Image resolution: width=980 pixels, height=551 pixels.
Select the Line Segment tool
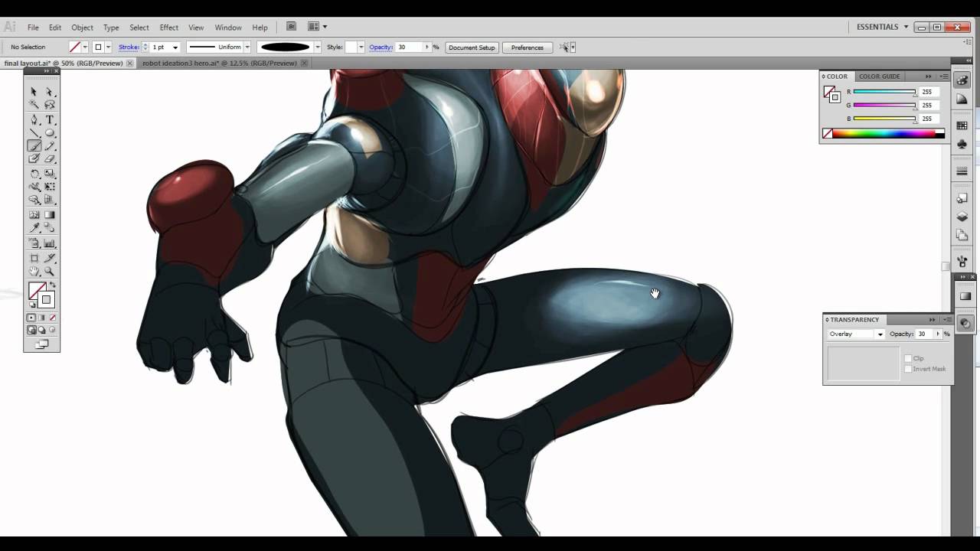point(34,132)
